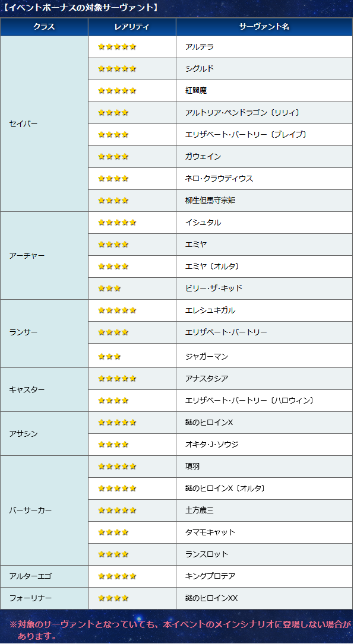Click the five-star rating icons beside アルテラ
Image resolution: width=354 pixels, height=644 pixels.
[x=117, y=47]
